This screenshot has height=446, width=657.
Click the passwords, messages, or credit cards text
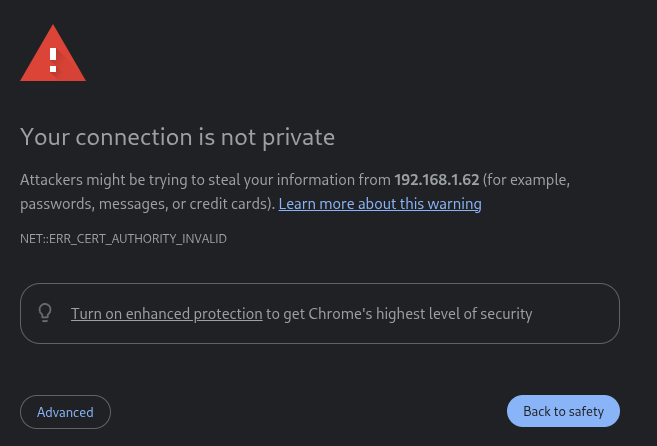coord(146,204)
